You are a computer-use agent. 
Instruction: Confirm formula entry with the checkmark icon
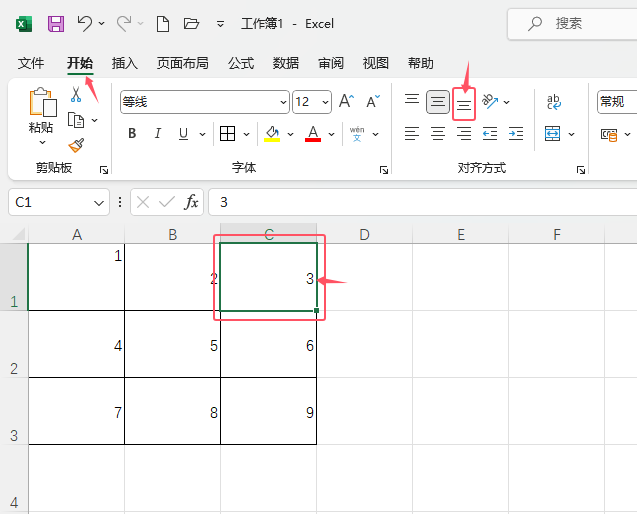(167, 202)
